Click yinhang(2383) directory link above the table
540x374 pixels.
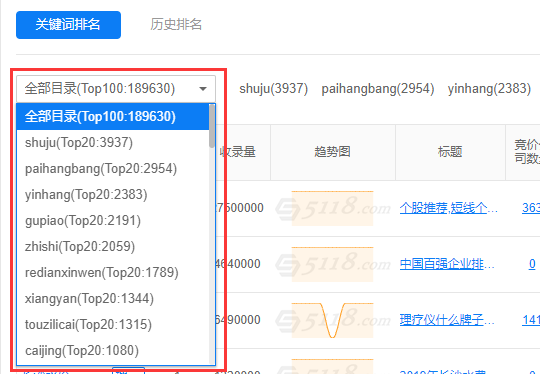pos(489,89)
